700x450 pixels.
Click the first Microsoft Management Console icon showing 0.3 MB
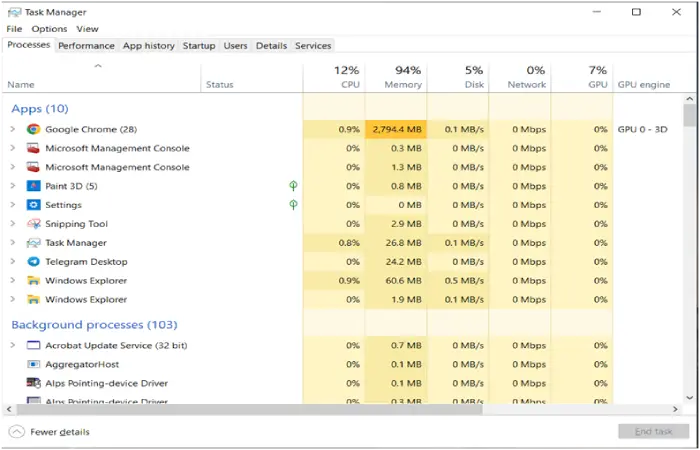[x=33, y=148]
